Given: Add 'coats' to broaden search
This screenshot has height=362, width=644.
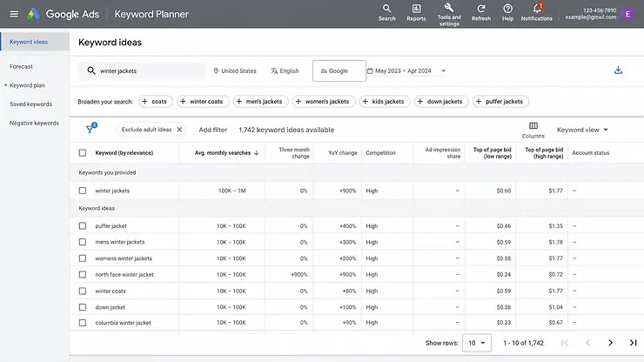Looking at the screenshot, I should tap(155, 102).
